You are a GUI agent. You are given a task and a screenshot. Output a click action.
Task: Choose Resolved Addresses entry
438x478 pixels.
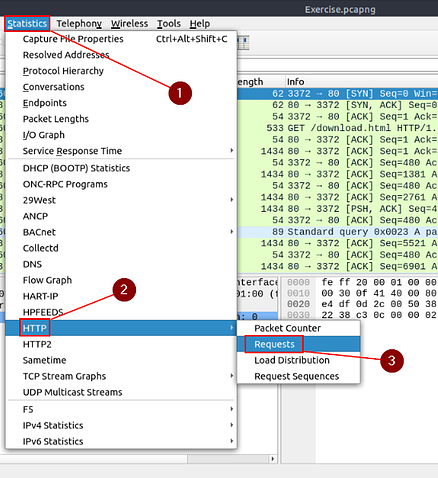tap(121, 55)
